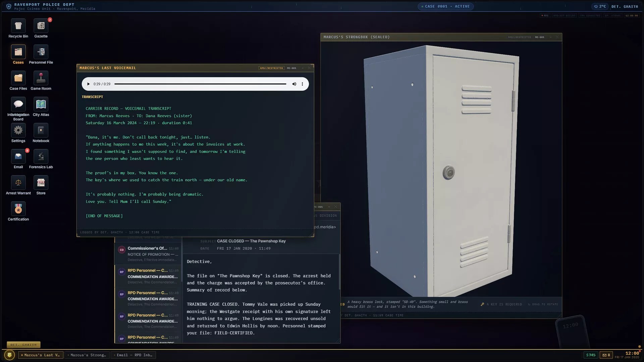This screenshot has width=644, height=362.
Task: Click the key icon beside A KEY IS REQUIRED
Action: pos(482,304)
